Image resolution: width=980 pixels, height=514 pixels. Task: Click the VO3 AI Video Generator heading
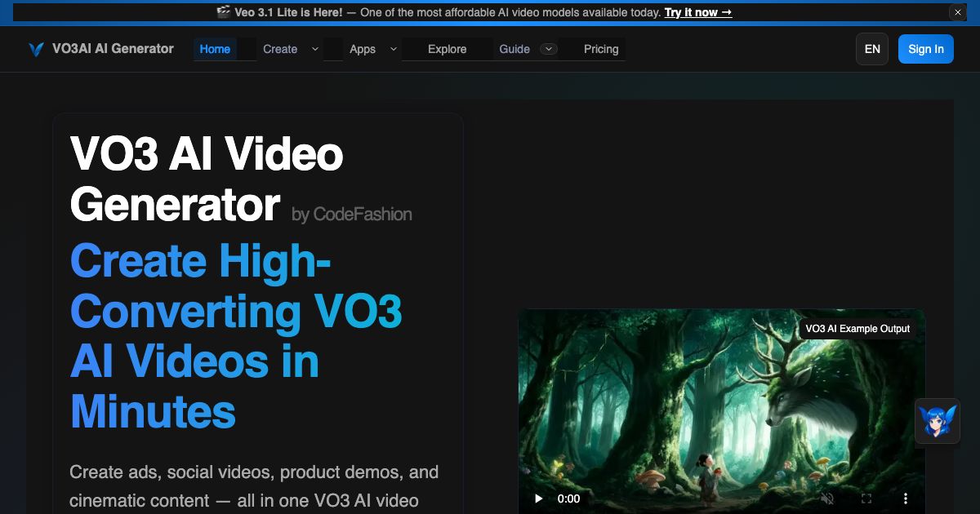point(207,179)
